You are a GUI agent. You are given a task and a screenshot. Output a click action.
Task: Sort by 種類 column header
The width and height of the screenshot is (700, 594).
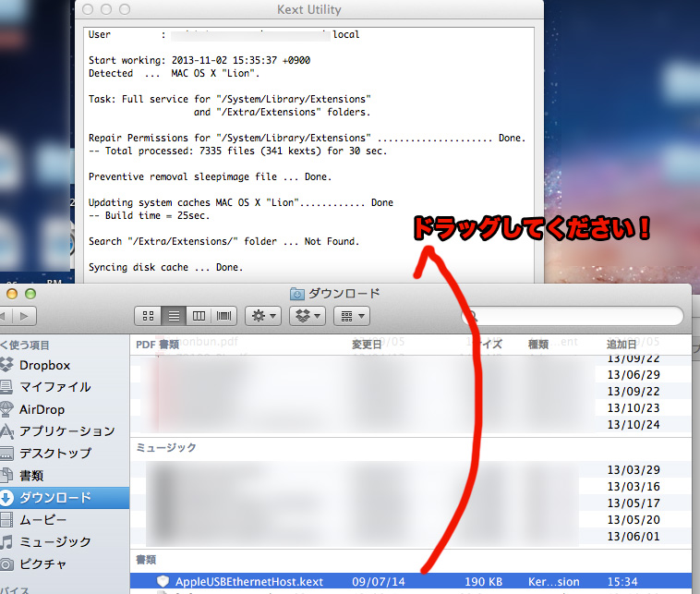tap(538, 345)
